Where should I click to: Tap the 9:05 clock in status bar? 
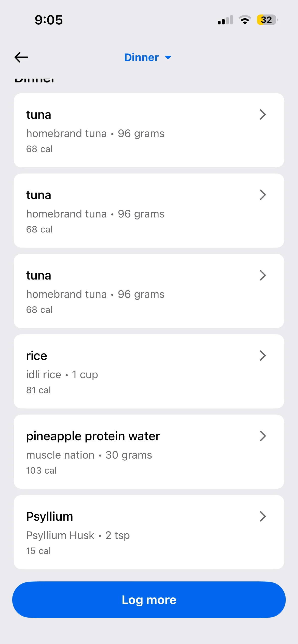pos(49,20)
